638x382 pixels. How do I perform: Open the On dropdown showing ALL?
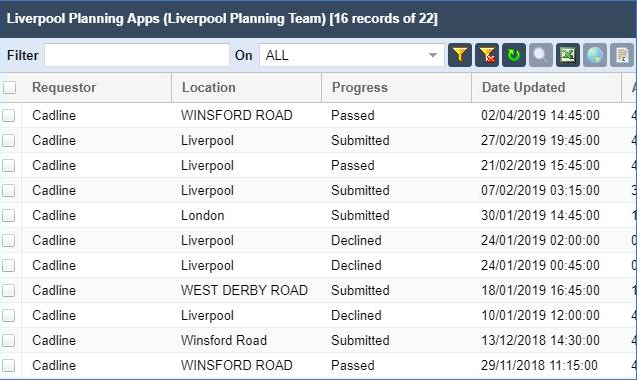352,55
